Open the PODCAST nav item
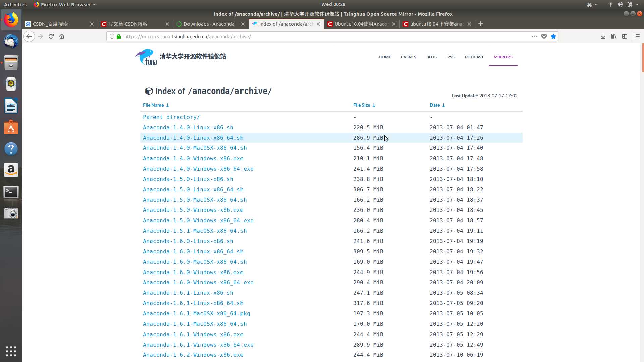This screenshot has width=644, height=362. point(474,57)
